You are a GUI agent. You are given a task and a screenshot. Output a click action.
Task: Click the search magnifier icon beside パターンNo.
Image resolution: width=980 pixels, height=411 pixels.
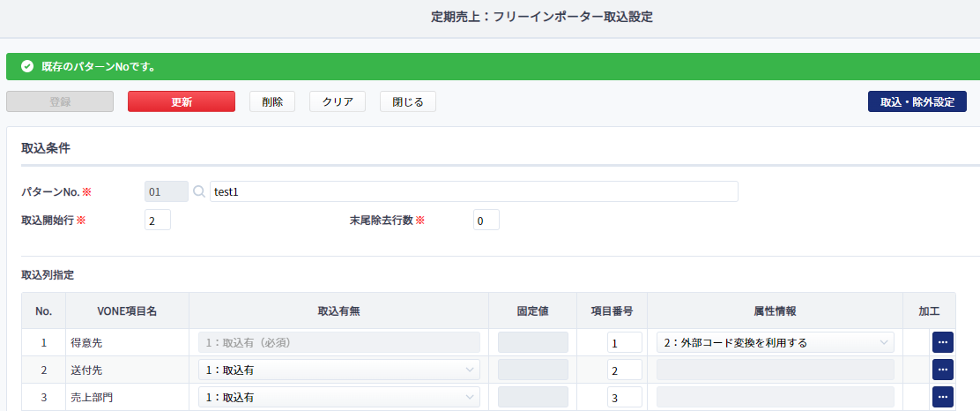tap(199, 192)
